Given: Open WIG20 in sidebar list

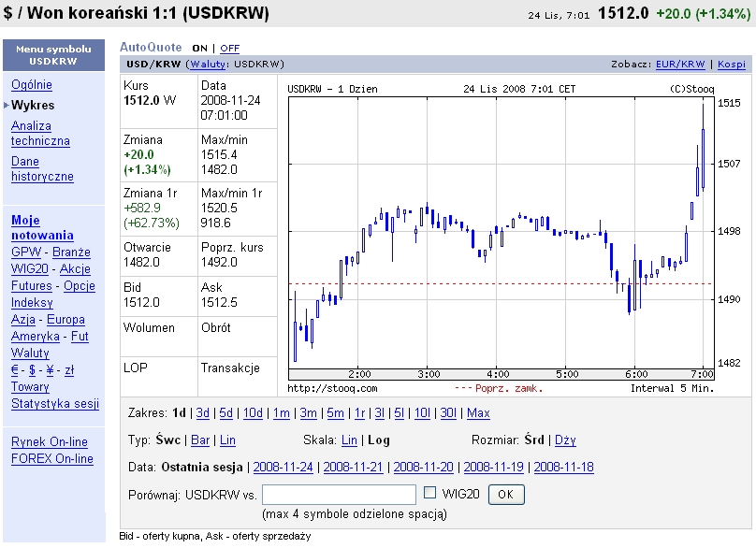Looking at the screenshot, I should click(30, 269).
